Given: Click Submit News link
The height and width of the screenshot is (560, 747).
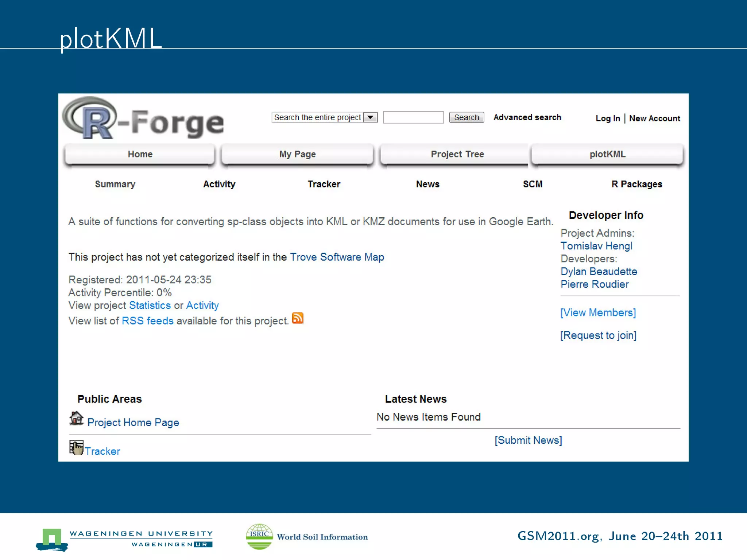Looking at the screenshot, I should pos(529,440).
